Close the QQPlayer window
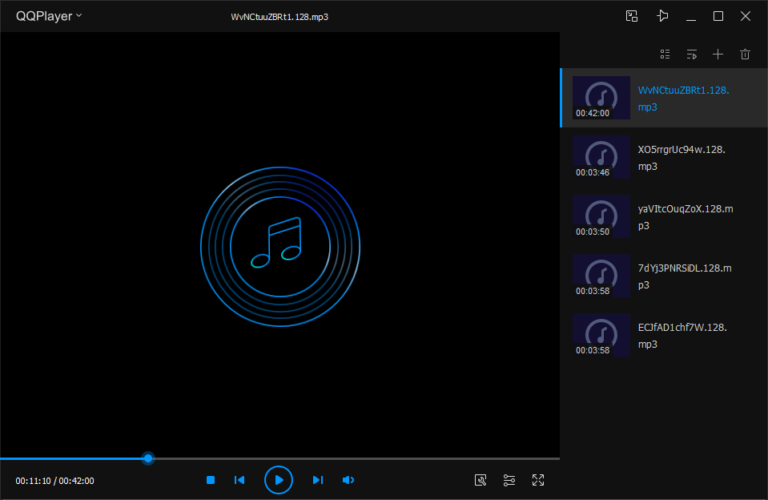Screen dimensions: 768x500 745,16
